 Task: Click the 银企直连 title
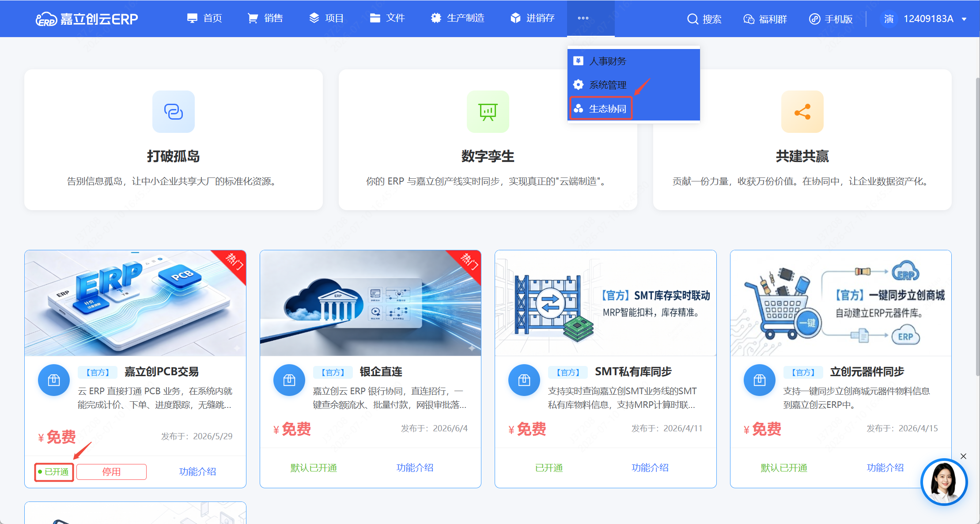click(381, 372)
